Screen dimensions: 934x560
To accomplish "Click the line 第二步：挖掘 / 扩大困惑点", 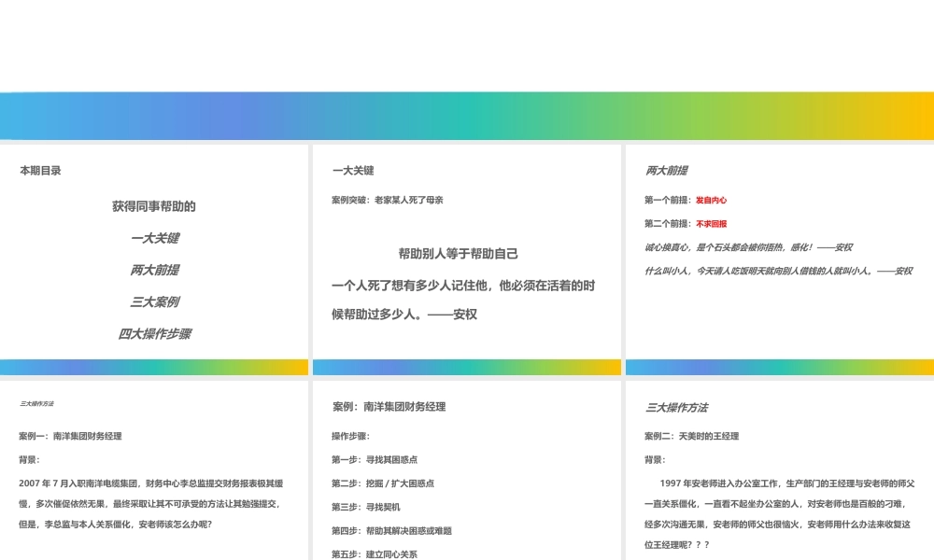I will [x=383, y=483].
